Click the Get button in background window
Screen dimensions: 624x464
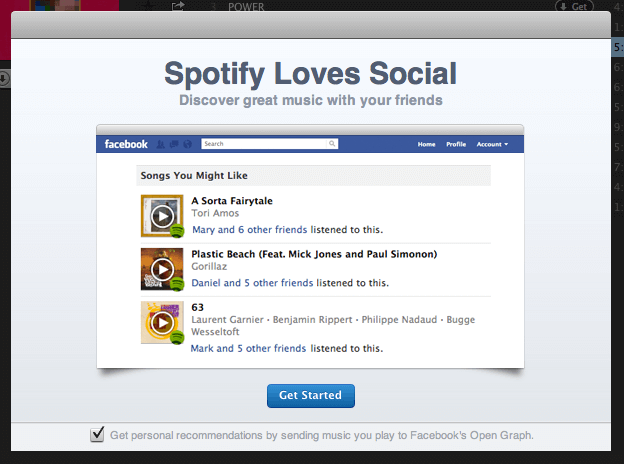tap(574, 6)
